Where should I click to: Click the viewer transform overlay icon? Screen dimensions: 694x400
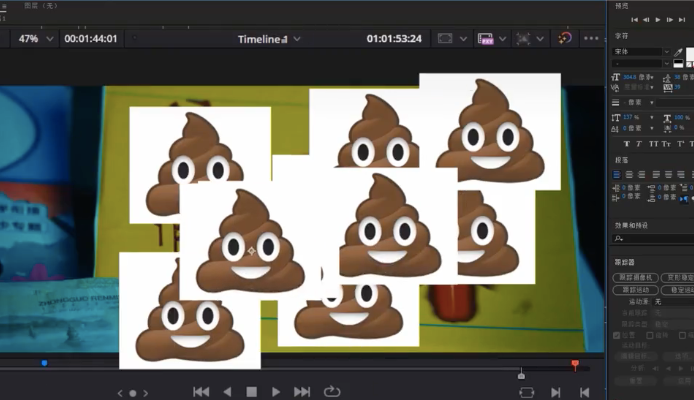pos(523,38)
